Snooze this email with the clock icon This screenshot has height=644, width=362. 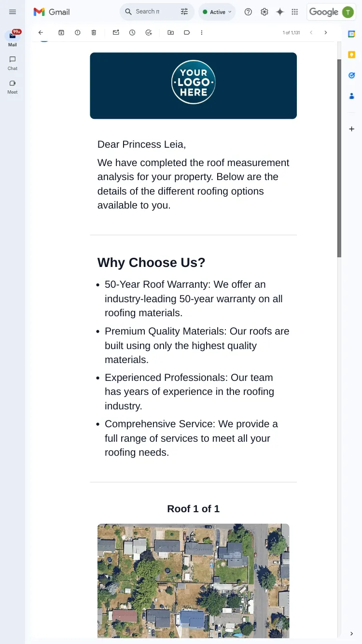[132, 33]
